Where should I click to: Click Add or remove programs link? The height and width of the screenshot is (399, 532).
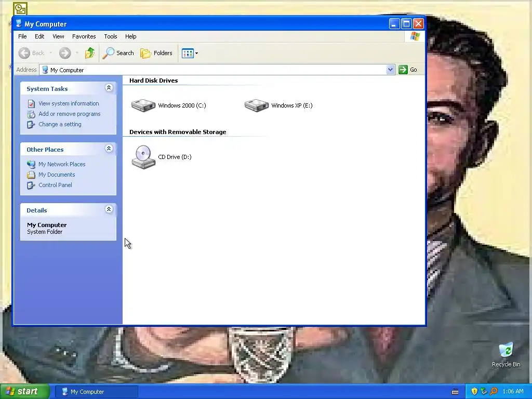point(69,114)
